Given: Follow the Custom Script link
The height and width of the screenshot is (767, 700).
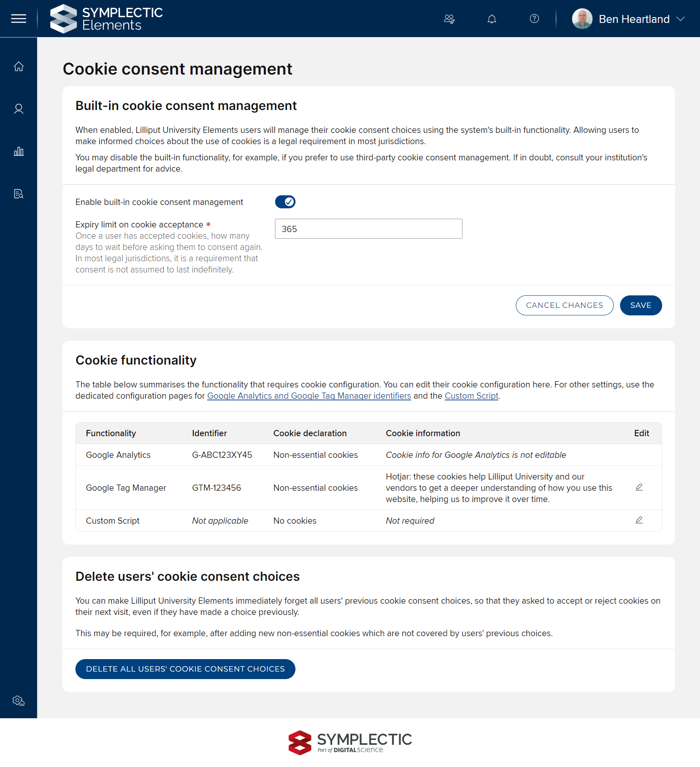Looking at the screenshot, I should coord(471,396).
